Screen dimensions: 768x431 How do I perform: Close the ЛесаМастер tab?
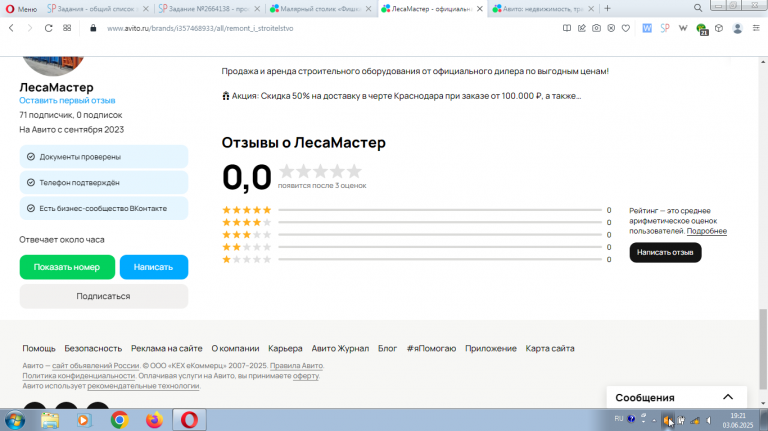click(480, 9)
